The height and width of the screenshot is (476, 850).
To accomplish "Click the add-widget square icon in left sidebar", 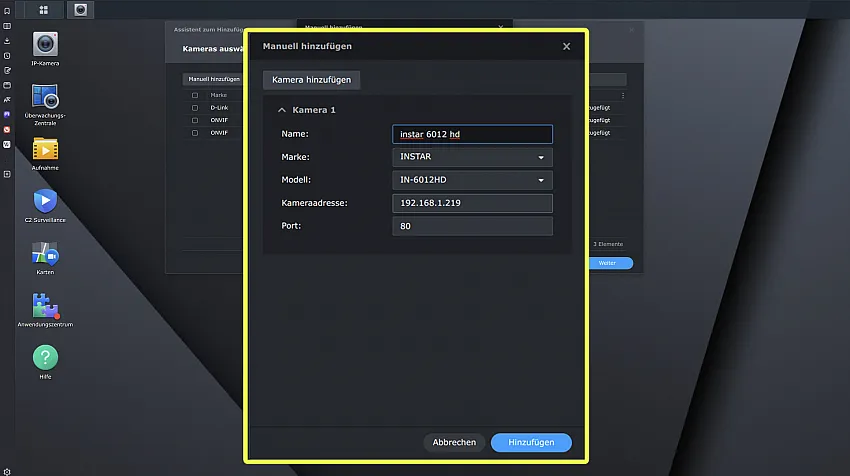I will [x=7, y=174].
